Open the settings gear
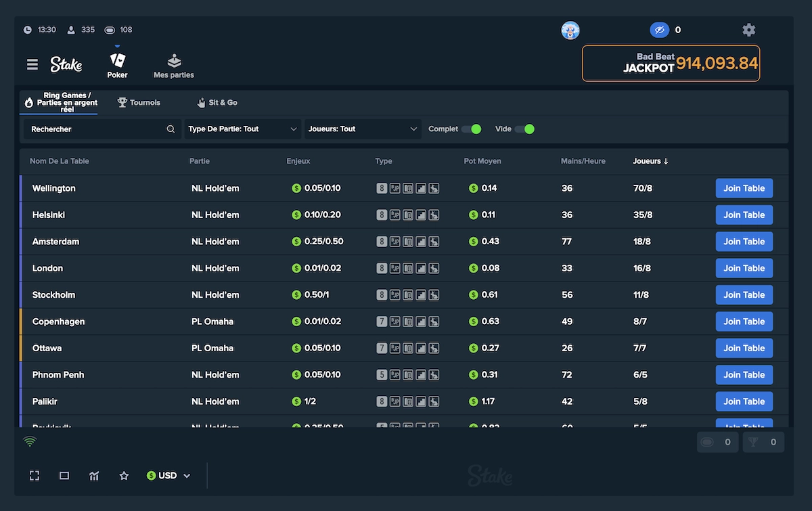Screen dimensions: 812x511 [x=748, y=30]
